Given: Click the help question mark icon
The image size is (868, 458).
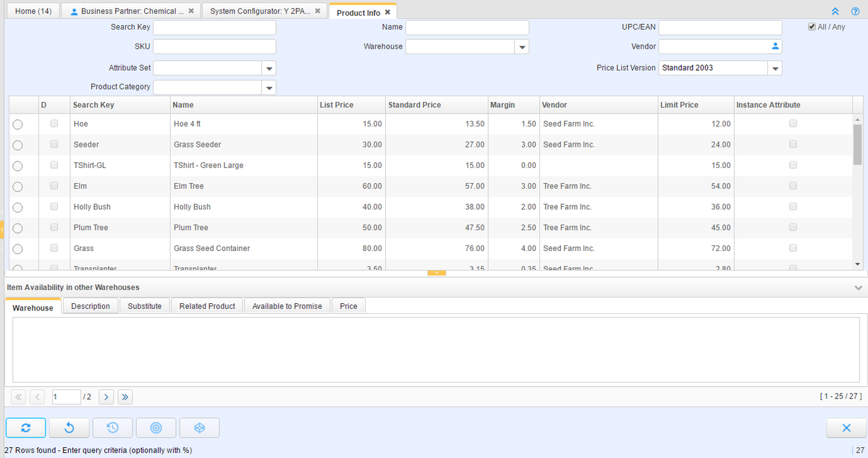Looking at the screenshot, I should click(855, 12).
